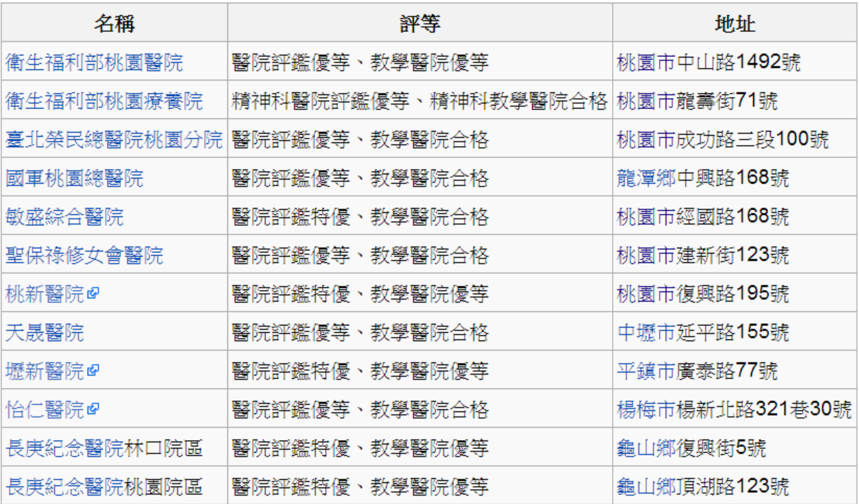Click the 延平路155號 address text
Viewport: 859px width, 504px height.
pos(732,333)
